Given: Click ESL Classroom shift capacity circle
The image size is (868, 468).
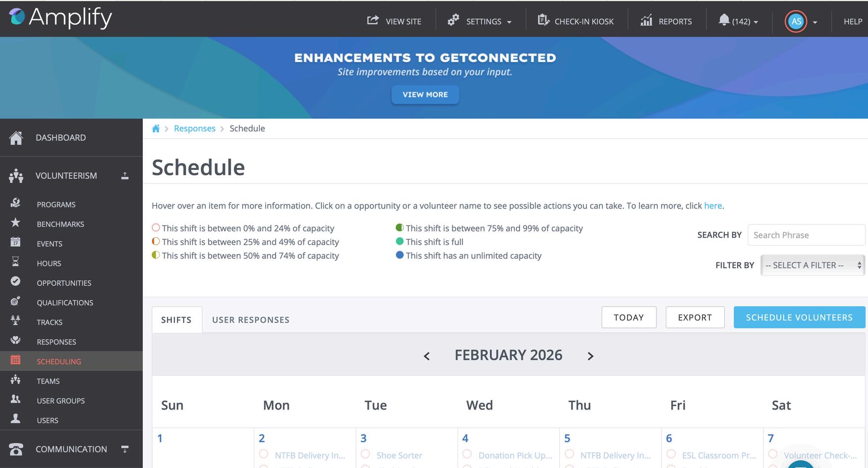Looking at the screenshot, I should point(671,454).
